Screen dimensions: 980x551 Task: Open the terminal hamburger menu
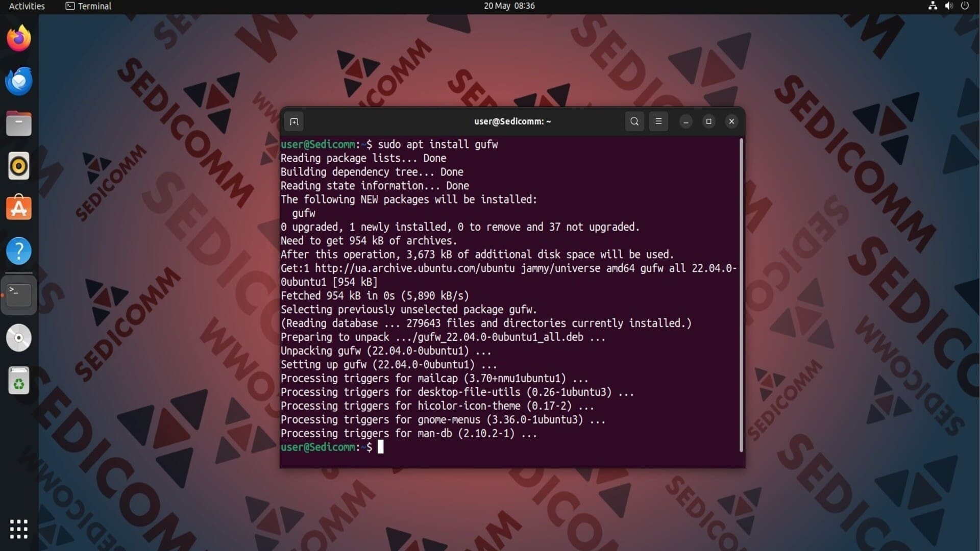(658, 121)
